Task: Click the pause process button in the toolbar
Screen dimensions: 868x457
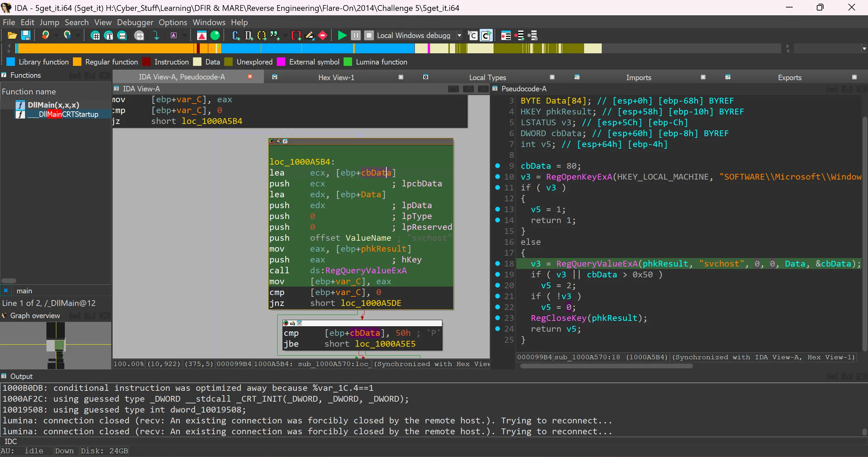Action: (x=355, y=35)
